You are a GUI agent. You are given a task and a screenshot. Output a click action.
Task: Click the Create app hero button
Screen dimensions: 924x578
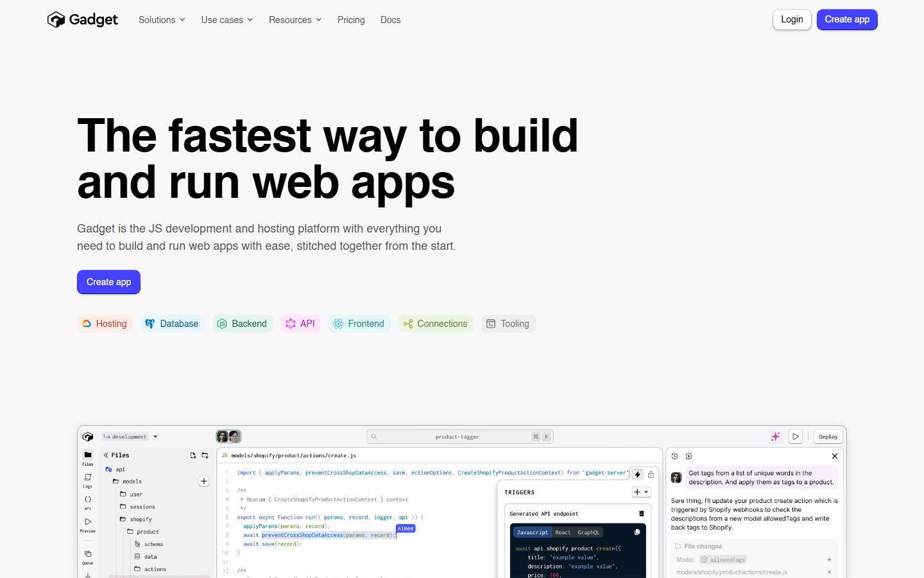tap(108, 282)
